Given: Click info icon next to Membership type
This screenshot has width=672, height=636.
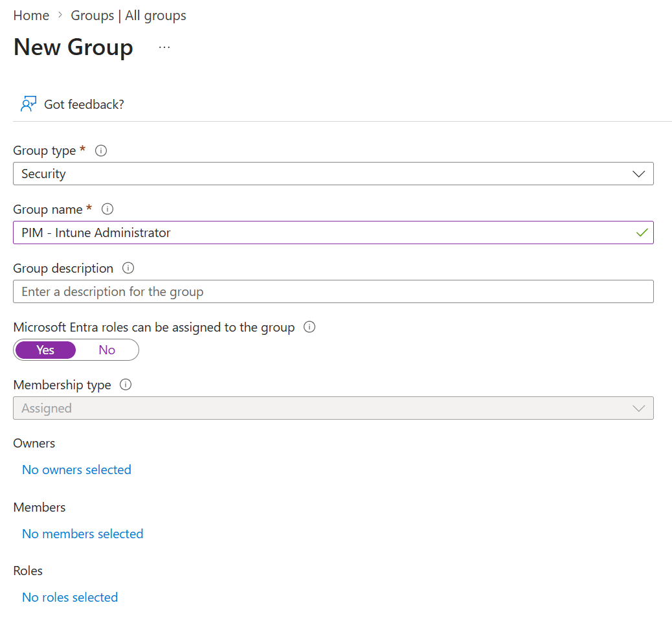Looking at the screenshot, I should (126, 385).
